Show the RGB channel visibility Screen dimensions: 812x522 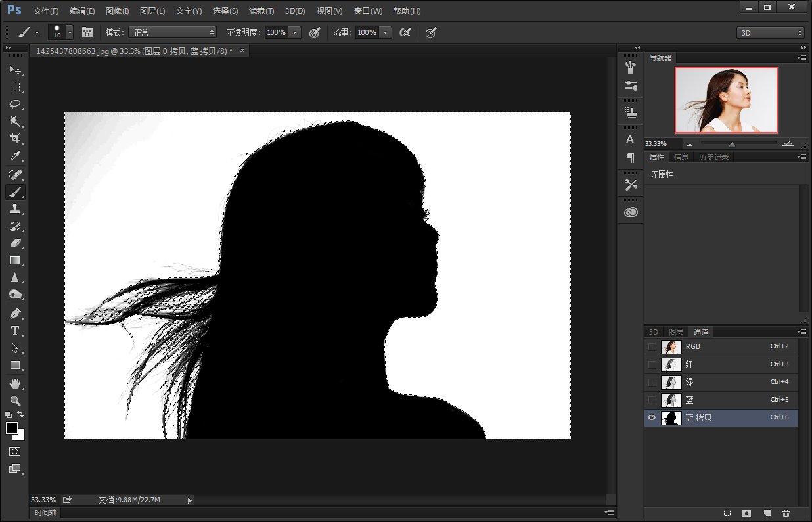coord(652,346)
